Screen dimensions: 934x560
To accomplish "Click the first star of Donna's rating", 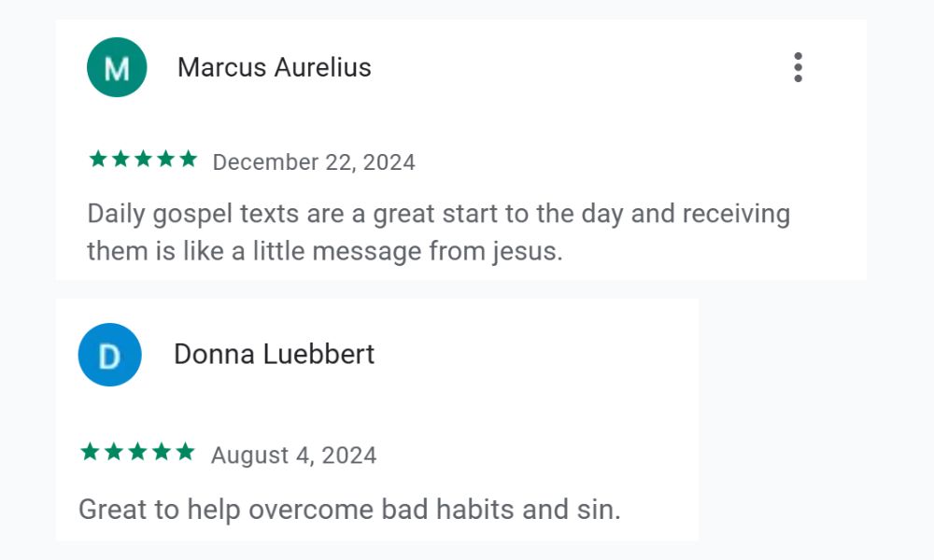I will (89, 453).
